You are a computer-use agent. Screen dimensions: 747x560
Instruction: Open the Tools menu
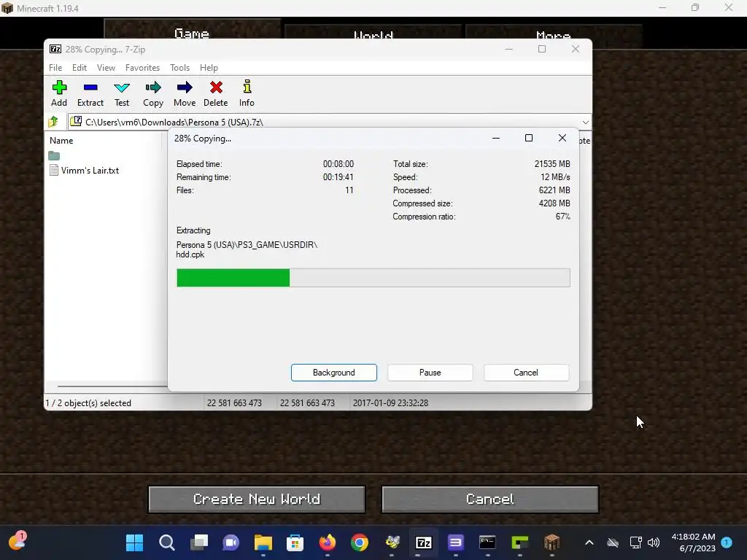click(x=179, y=68)
